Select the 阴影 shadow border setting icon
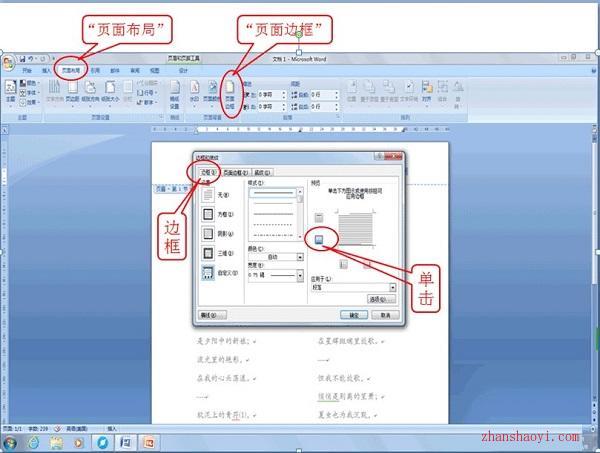Image resolution: width=600 pixels, height=453 pixels. (x=208, y=233)
